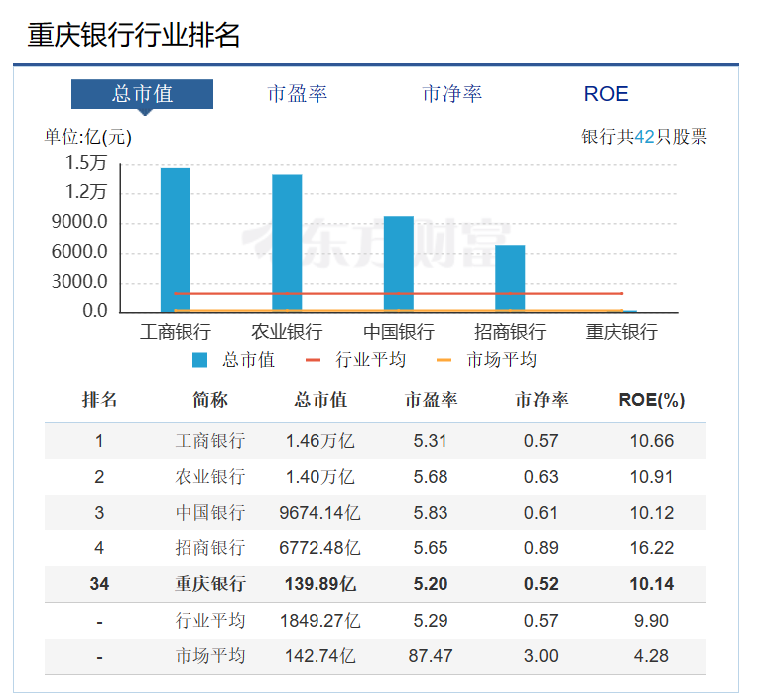Click the 1.40万亿 market value cell

click(319, 477)
